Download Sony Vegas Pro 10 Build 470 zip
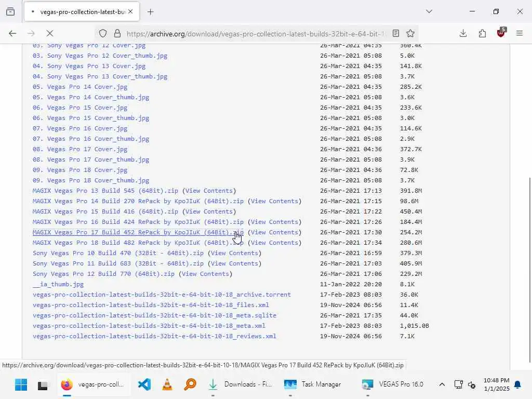This screenshot has height=399, width=532. coord(118,253)
